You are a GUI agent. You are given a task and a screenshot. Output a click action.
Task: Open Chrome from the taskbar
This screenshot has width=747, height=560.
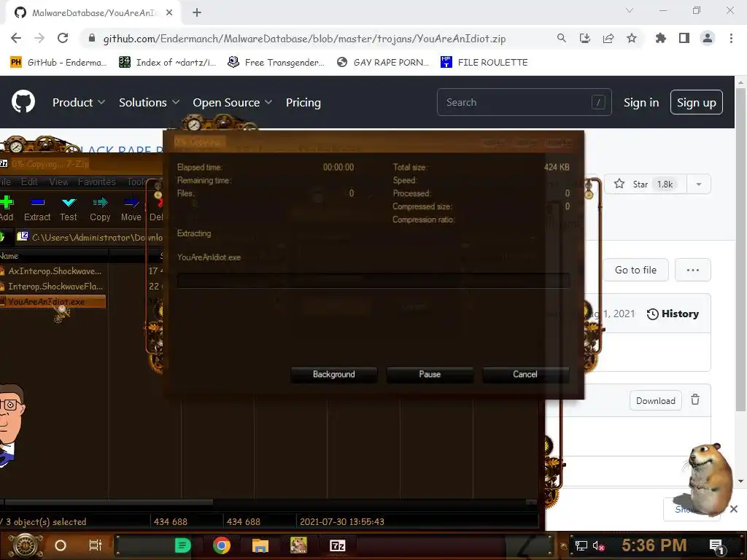222,545
